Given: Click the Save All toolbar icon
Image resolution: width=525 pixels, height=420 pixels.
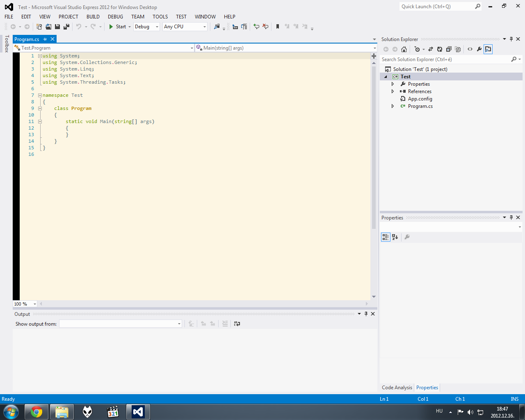Looking at the screenshot, I should click(66, 27).
